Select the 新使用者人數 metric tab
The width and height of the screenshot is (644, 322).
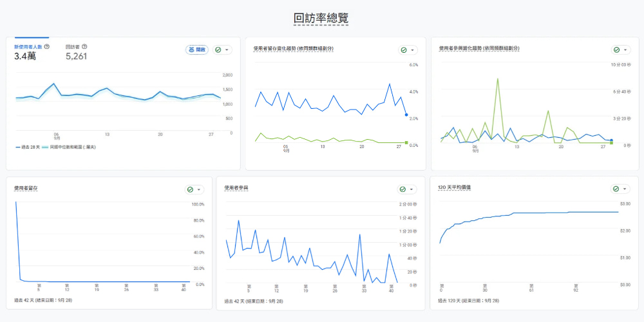point(32,52)
